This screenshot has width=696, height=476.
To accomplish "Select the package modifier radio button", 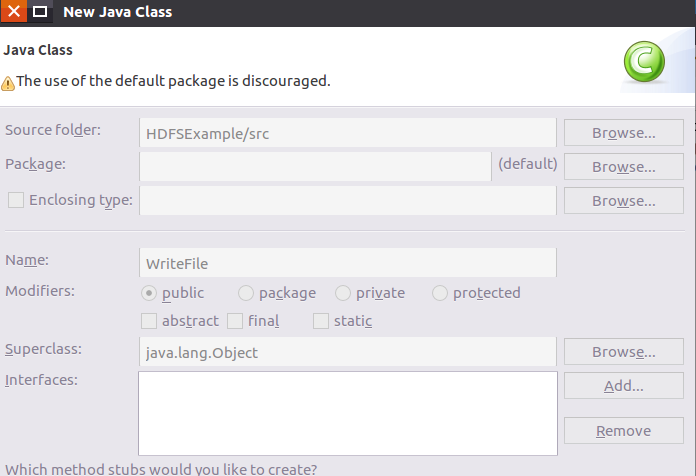I will [x=246, y=293].
